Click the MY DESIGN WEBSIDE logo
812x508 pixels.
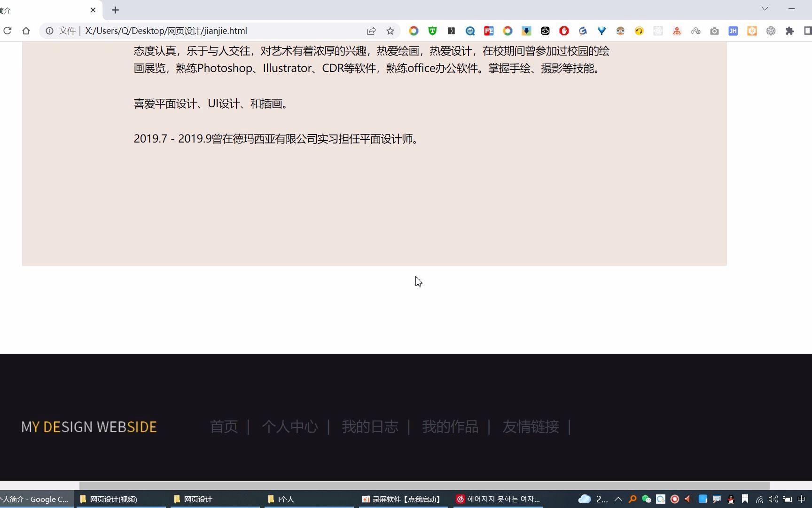89,427
